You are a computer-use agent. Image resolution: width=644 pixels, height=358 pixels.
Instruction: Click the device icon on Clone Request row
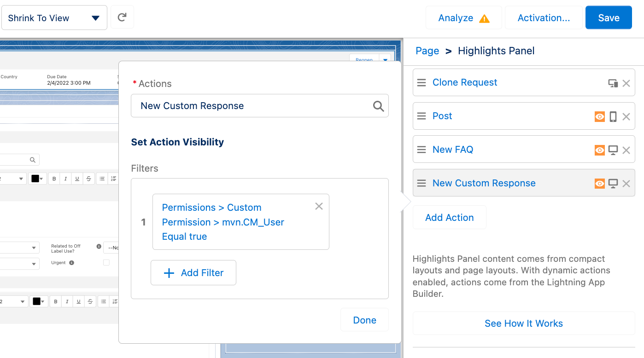[x=613, y=83]
